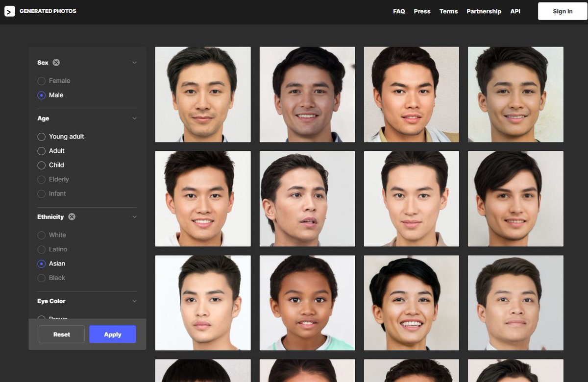Viewport: 588px width, 382px height.
Task: Open the API page
Action: coord(515,11)
